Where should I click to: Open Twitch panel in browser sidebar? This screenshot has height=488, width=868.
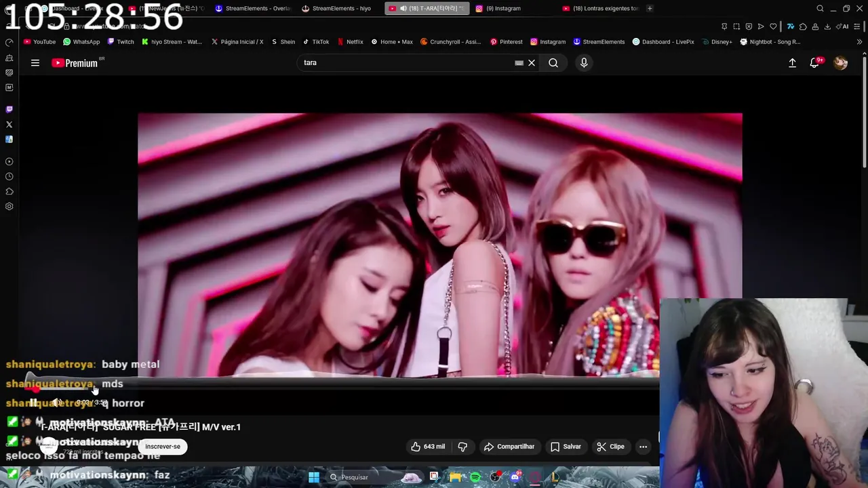pos(9,109)
